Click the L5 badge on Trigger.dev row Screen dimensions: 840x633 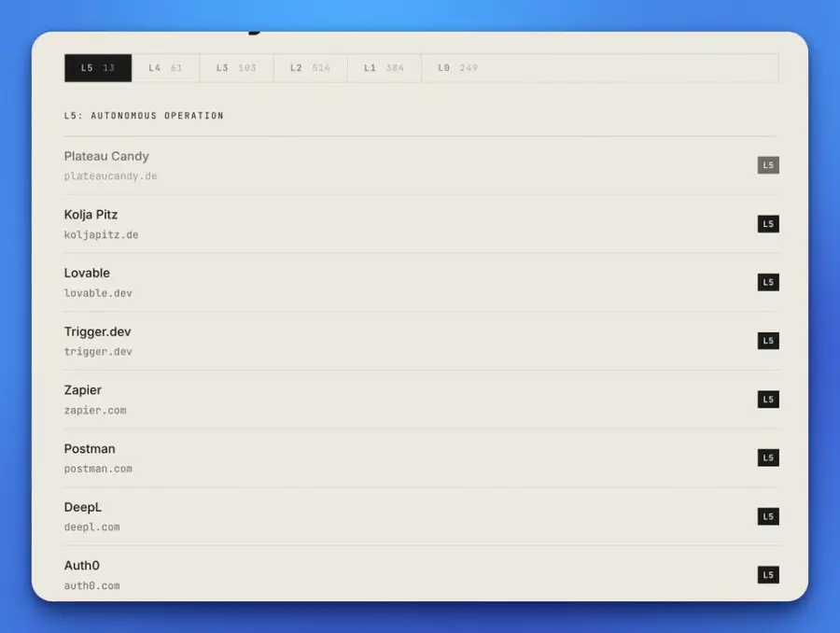pos(768,341)
